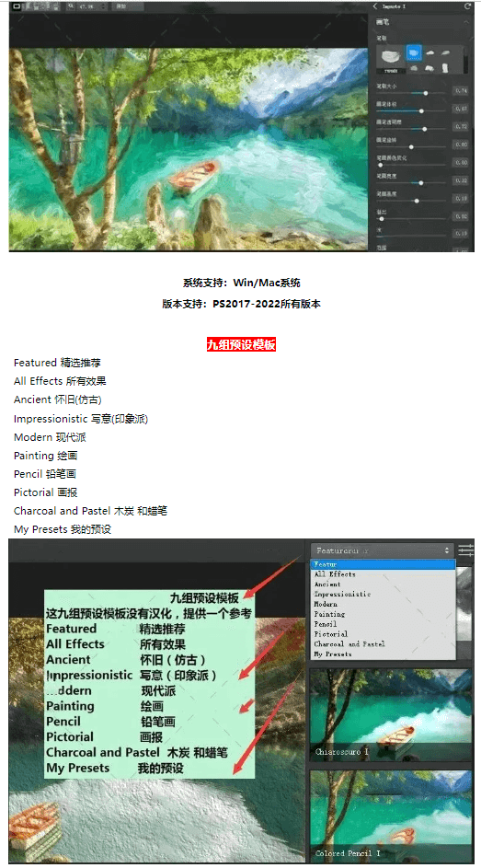Click the back arrow beside the Impasto I title
The width and height of the screenshot is (481, 868).
tap(375, 6)
